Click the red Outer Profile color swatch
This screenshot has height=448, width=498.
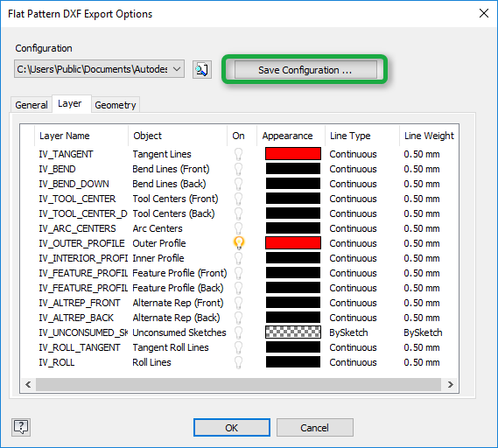click(x=293, y=243)
